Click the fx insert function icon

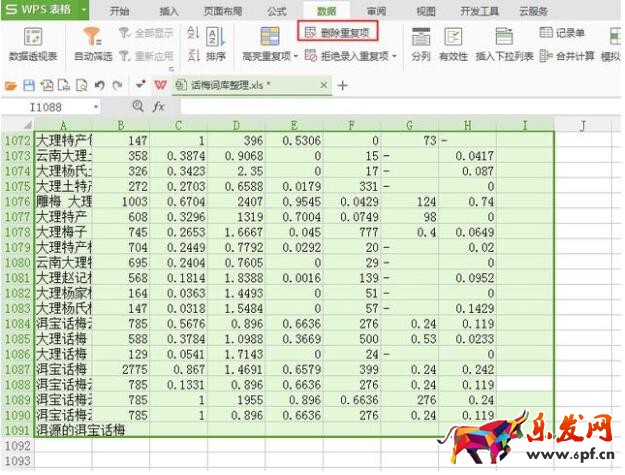pos(157,106)
